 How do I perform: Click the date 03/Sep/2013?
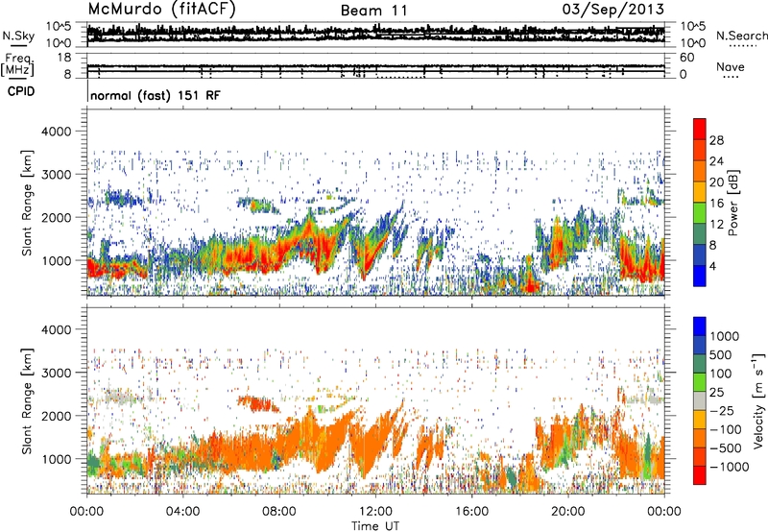pyautogui.click(x=612, y=10)
